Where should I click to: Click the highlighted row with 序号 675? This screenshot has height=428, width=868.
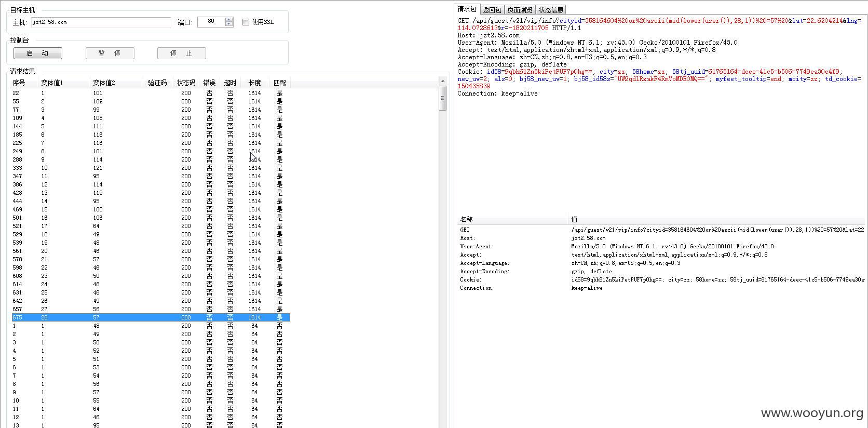[151, 317]
